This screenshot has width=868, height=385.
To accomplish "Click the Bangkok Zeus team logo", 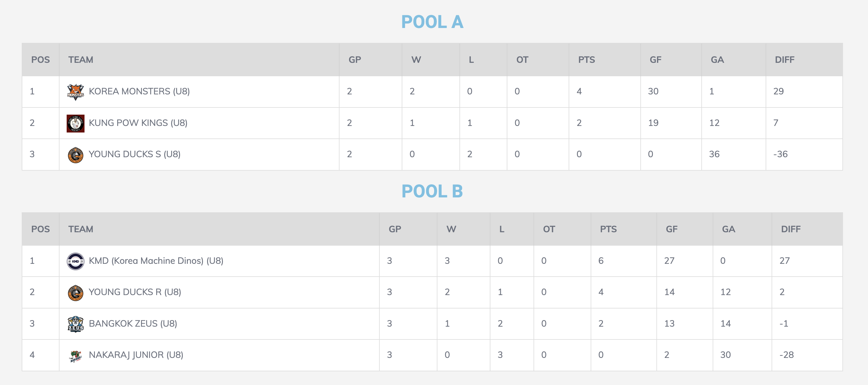I will click(76, 324).
